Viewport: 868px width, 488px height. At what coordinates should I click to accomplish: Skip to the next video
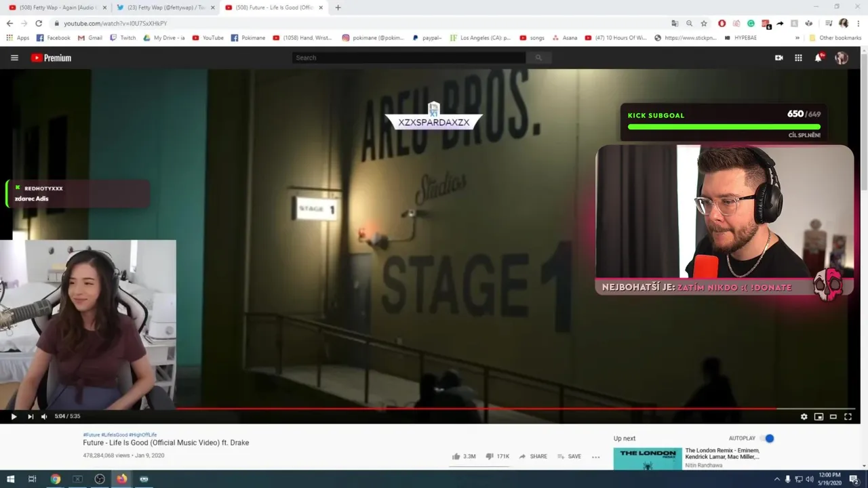coord(31,417)
